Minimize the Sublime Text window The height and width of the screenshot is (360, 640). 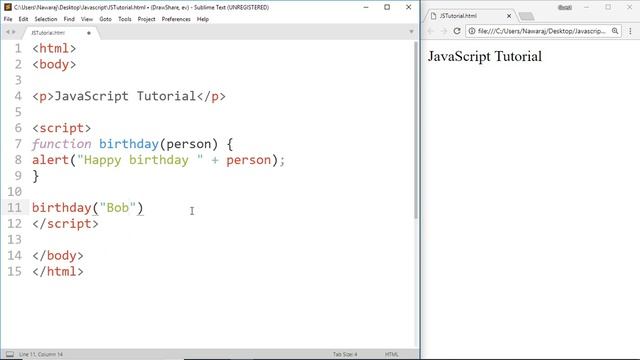tap(366, 7)
